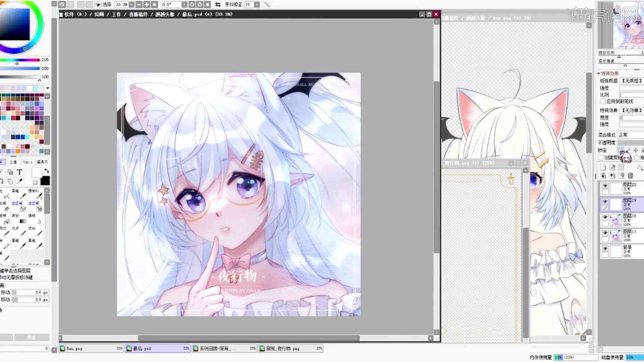Click the lock move cross icon

tap(636, 150)
